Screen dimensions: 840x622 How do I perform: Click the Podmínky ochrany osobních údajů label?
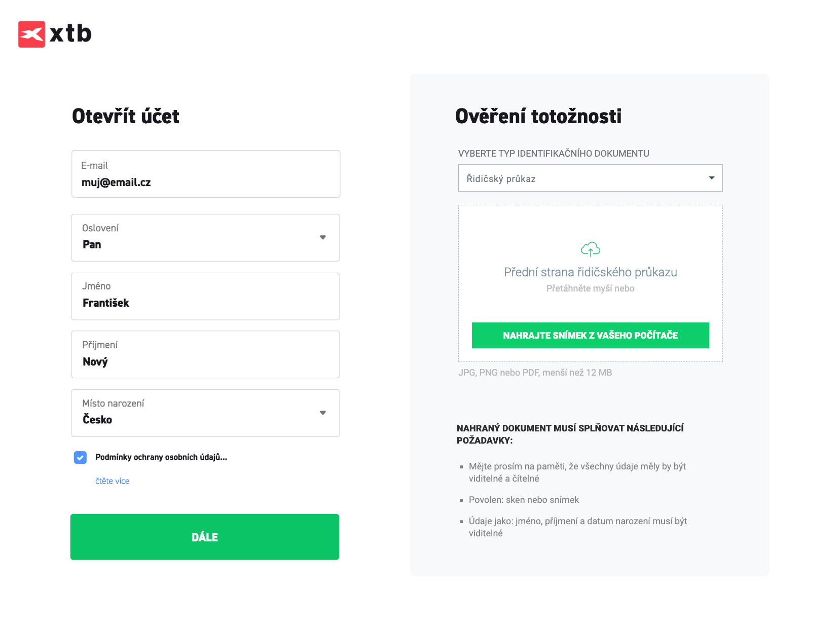161,457
